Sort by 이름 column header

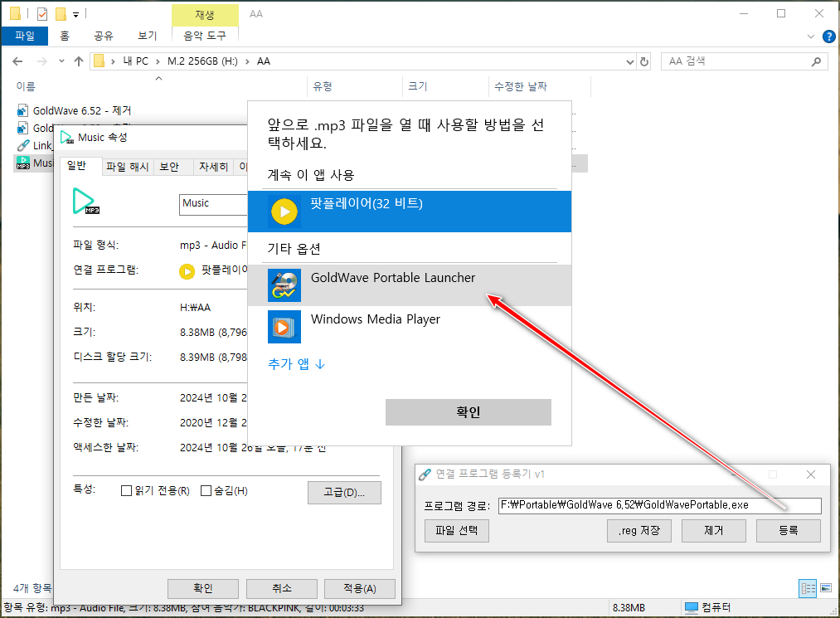(160, 86)
